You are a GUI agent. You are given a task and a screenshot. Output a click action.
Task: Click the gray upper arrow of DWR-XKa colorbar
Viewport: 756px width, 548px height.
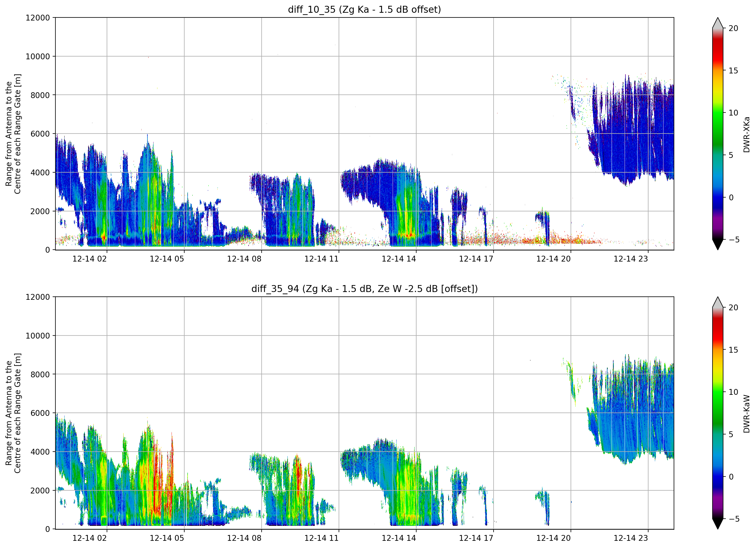(718, 23)
